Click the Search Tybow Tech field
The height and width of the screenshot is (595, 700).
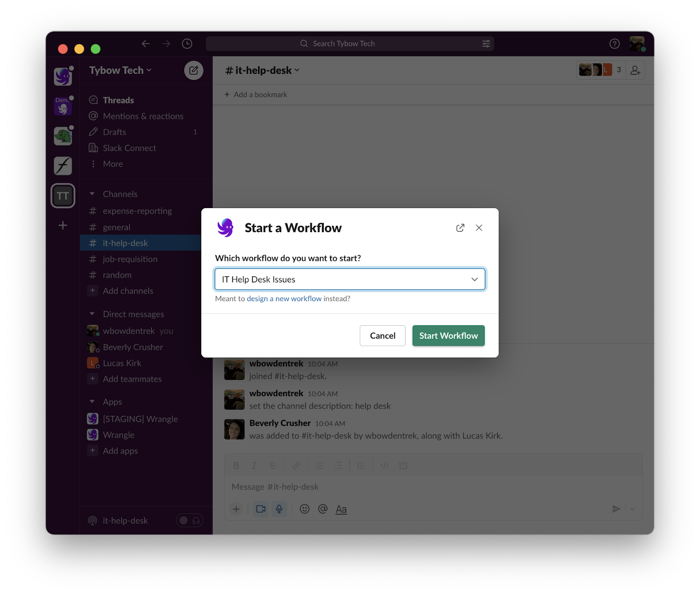pos(350,44)
